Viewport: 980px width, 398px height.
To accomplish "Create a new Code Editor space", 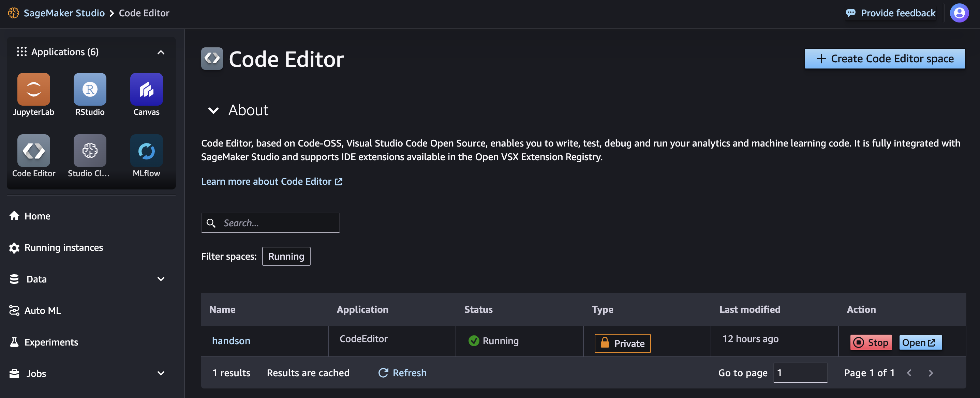I will [x=885, y=59].
